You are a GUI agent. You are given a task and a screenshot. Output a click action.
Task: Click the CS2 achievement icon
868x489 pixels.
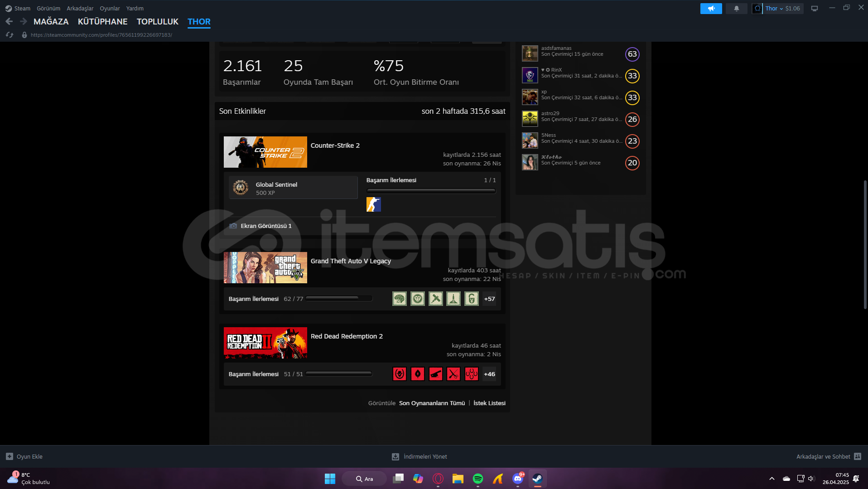[374, 204]
